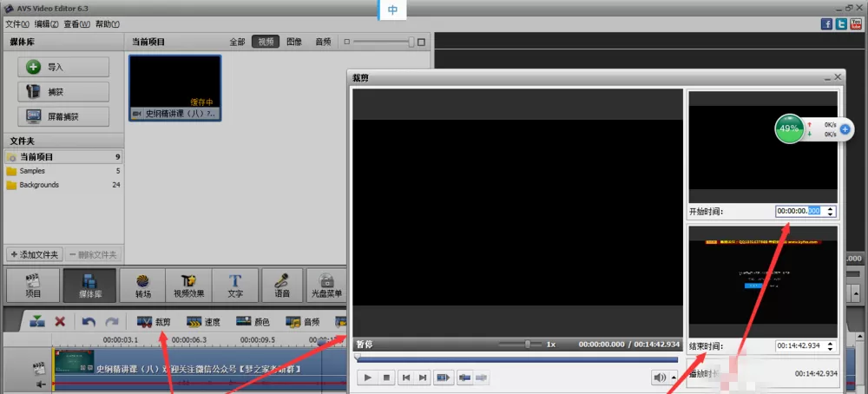868x394 pixels.
Task: Undo the last action with the blue arrow
Action: [x=89, y=321]
